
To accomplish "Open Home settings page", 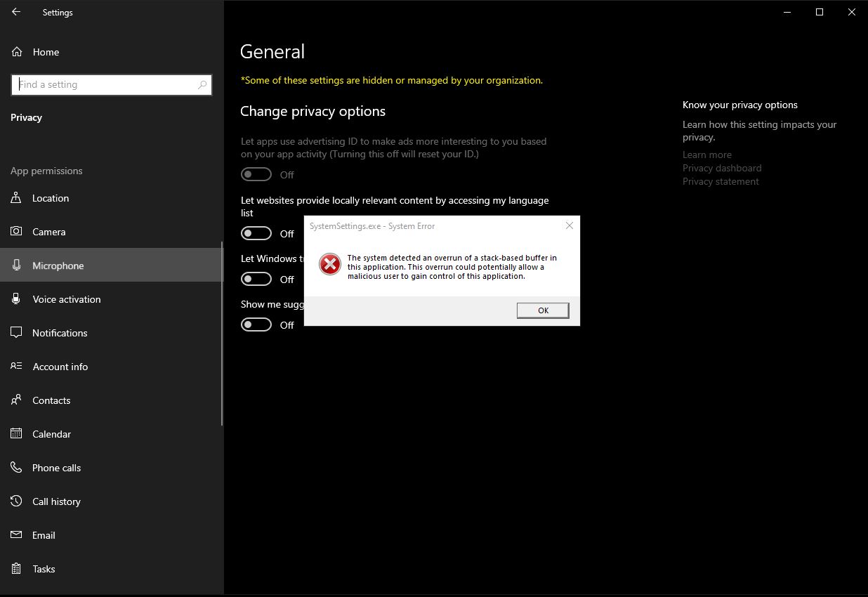I will pyautogui.click(x=112, y=52).
